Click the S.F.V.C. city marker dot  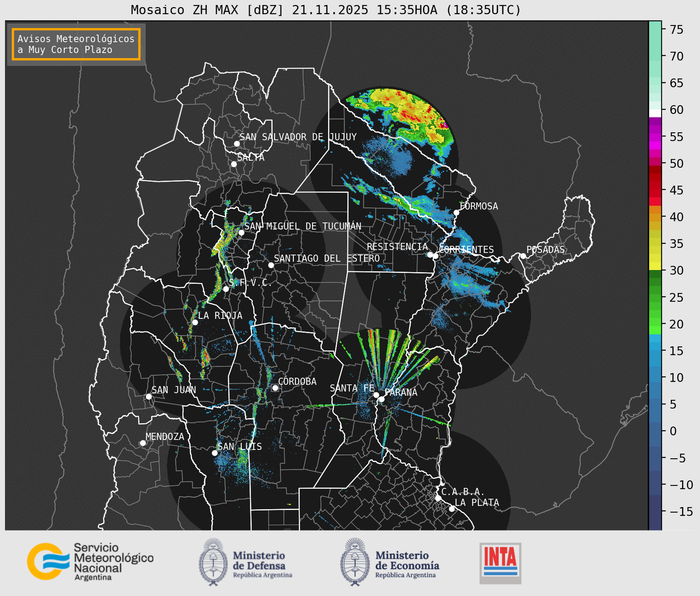(226, 289)
